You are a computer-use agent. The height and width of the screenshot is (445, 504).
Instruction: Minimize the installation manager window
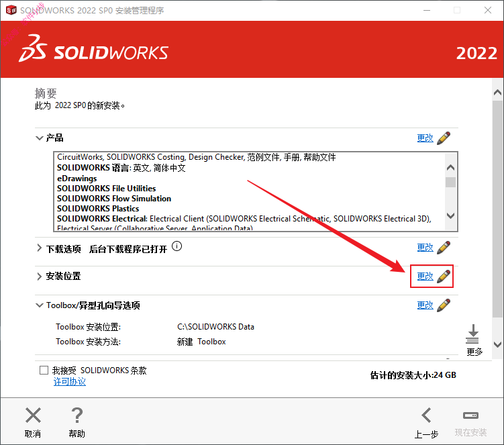point(427,10)
